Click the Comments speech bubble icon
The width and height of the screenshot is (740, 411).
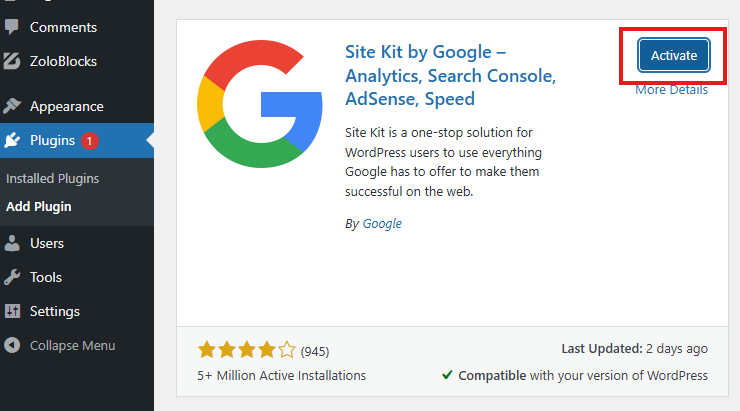(12, 27)
